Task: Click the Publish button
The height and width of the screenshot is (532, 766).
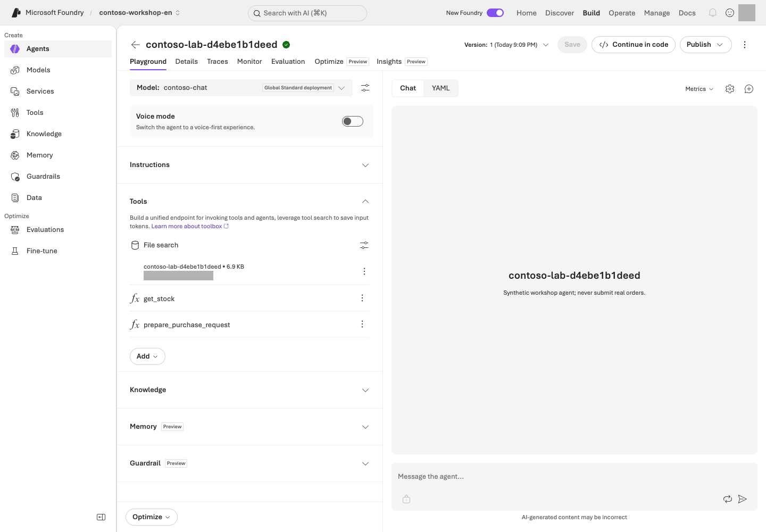Action: [x=705, y=45]
